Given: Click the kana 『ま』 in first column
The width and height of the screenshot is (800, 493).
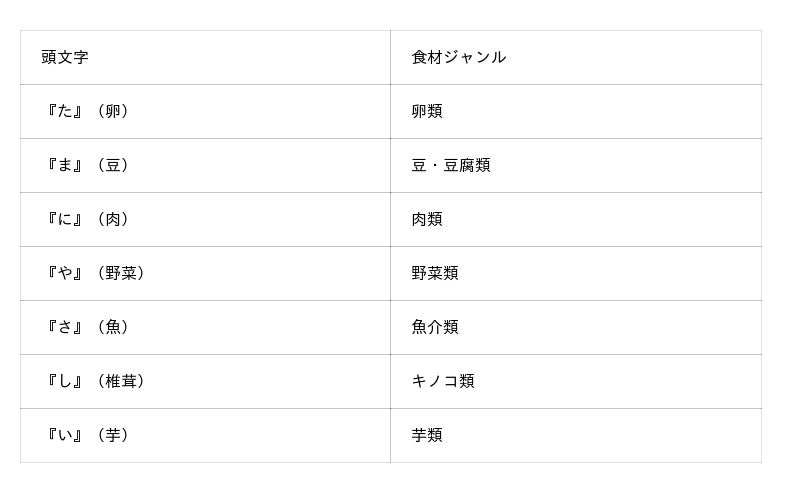Looking at the screenshot, I should (x=65, y=165).
